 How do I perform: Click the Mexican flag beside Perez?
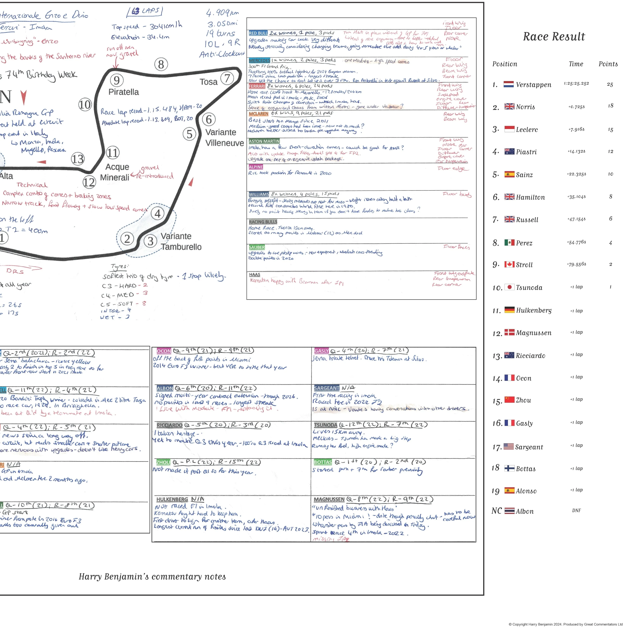(x=509, y=242)
